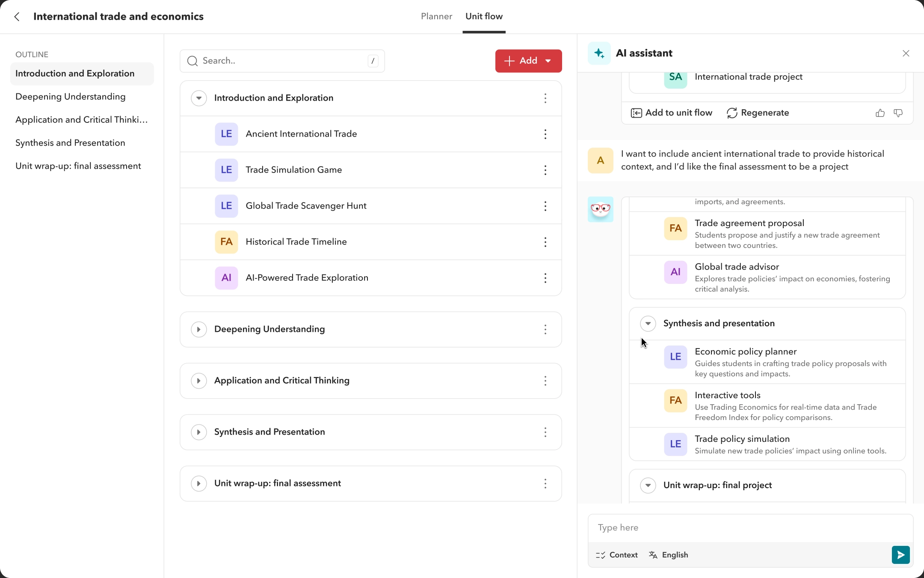Open Trade agreement proposal suggestion
Screen dimensions: 924x578
click(x=767, y=233)
